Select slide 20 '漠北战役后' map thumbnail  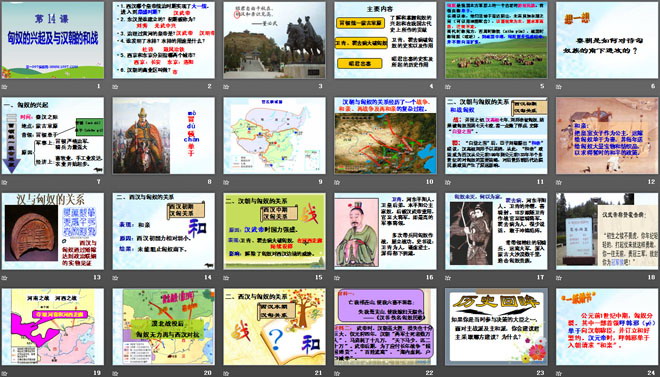pyautogui.click(x=164, y=327)
